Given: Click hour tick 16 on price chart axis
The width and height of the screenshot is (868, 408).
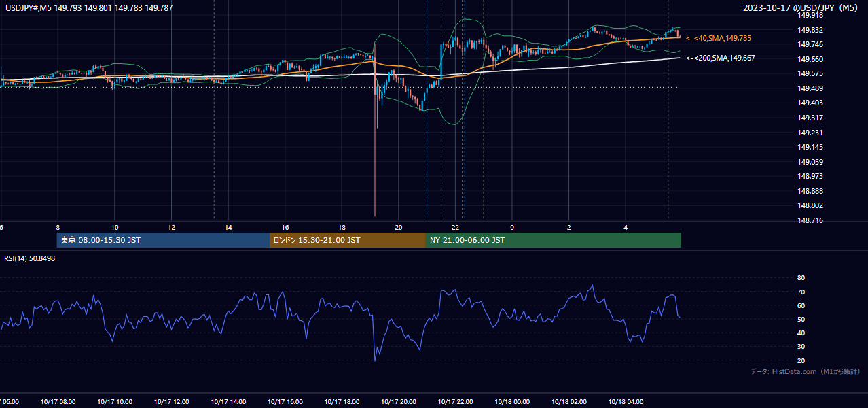Looking at the screenshot, I should tap(285, 228).
